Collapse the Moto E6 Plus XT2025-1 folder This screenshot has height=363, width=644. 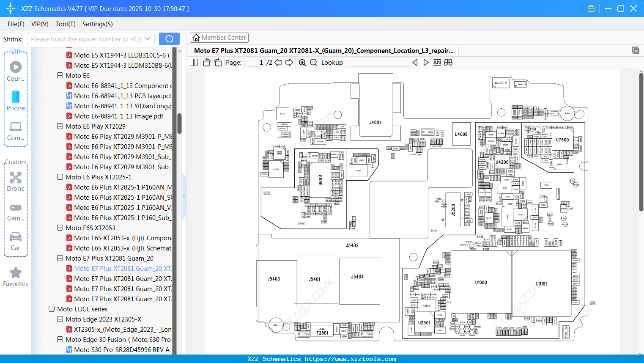coord(60,177)
